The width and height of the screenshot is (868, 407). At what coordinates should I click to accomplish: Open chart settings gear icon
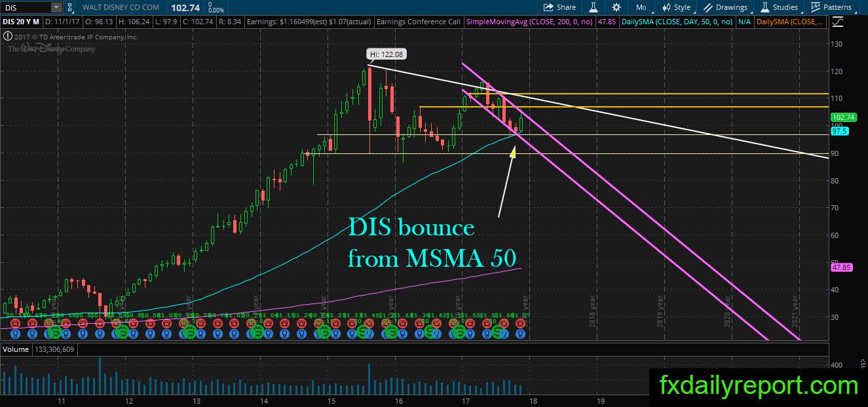(x=616, y=7)
